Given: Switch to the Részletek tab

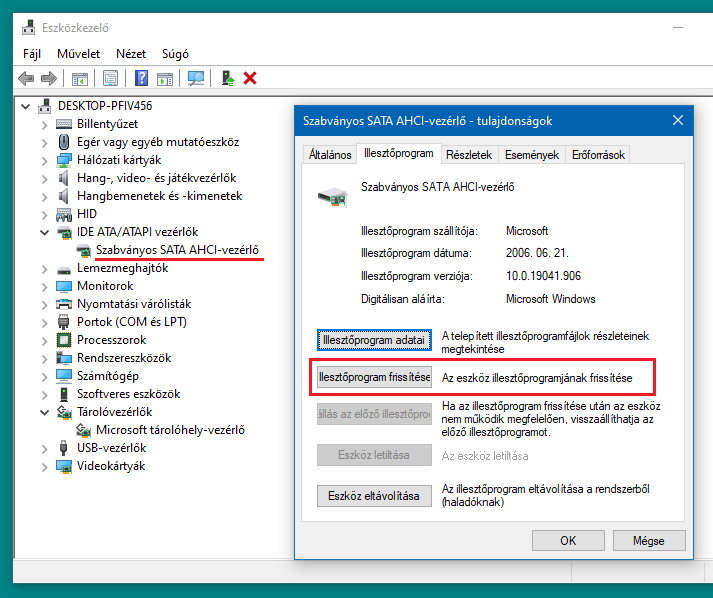Looking at the screenshot, I should 469,155.
